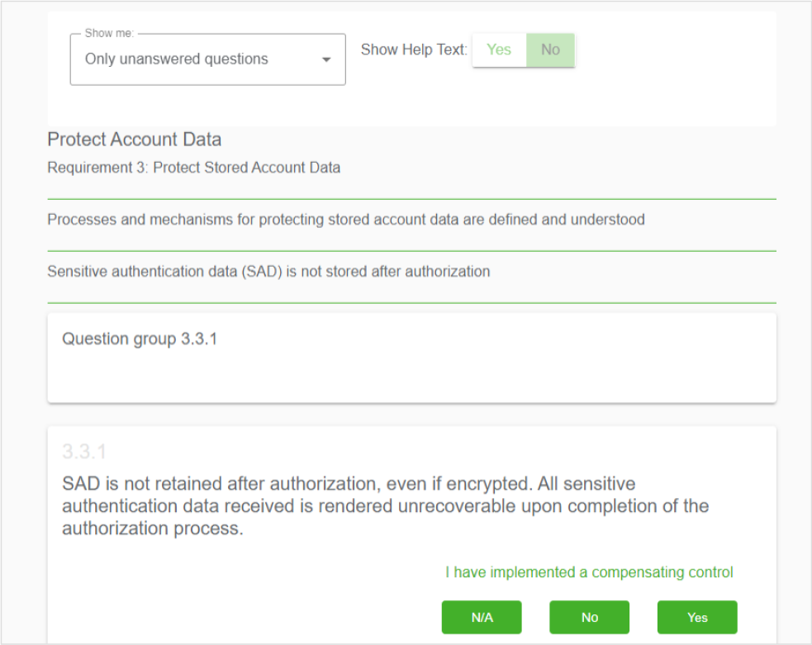The height and width of the screenshot is (645, 812).
Task: Select 'Sensitive authentication data (SAD) is not stored' section
Action: point(268,271)
